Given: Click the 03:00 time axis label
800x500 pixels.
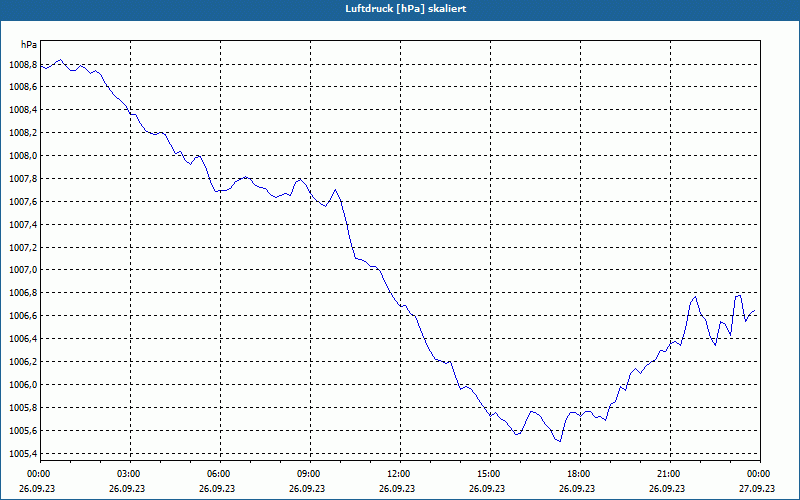Looking at the screenshot, I should point(128,474).
